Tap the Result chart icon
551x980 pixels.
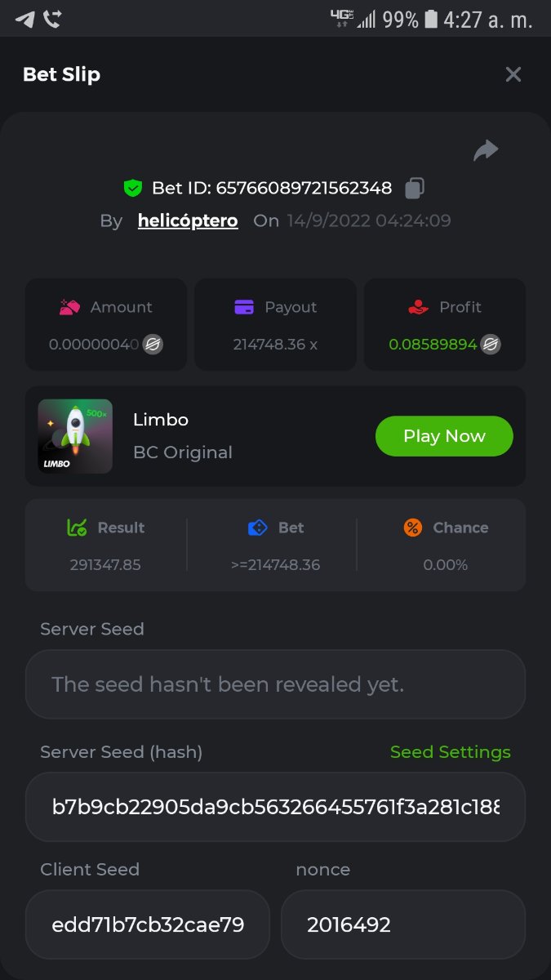click(x=77, y=528)
